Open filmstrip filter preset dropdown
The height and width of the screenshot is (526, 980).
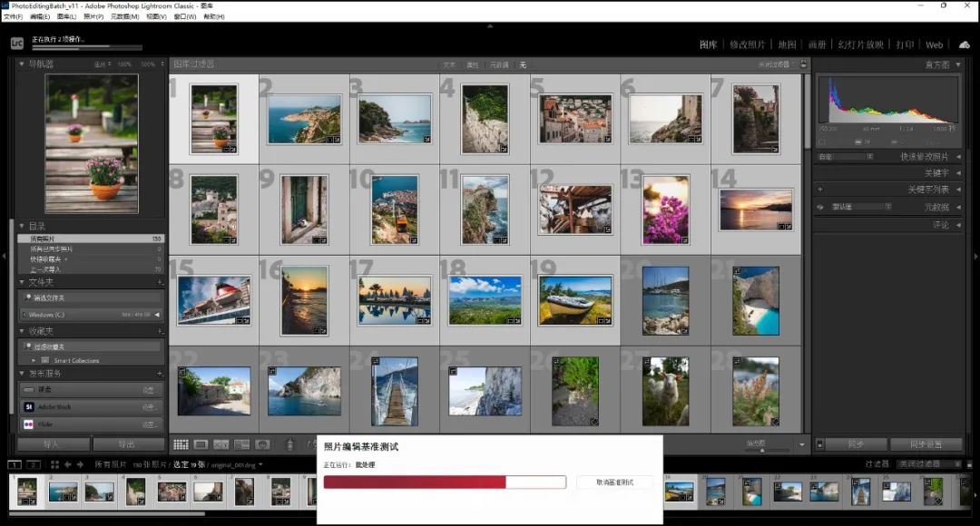929,464
